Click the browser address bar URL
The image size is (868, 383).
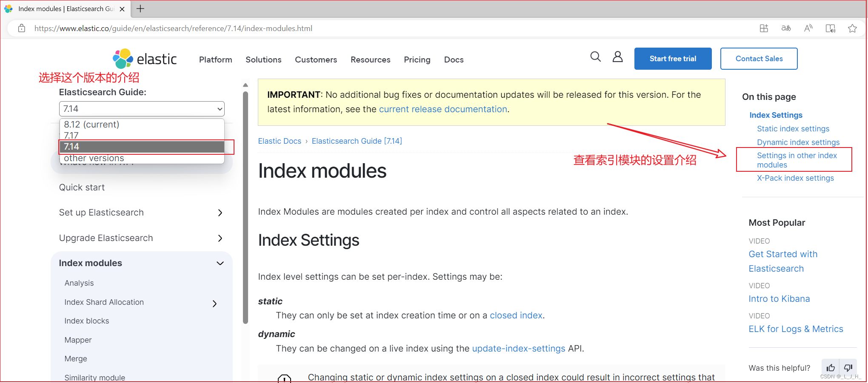point(173,28)
